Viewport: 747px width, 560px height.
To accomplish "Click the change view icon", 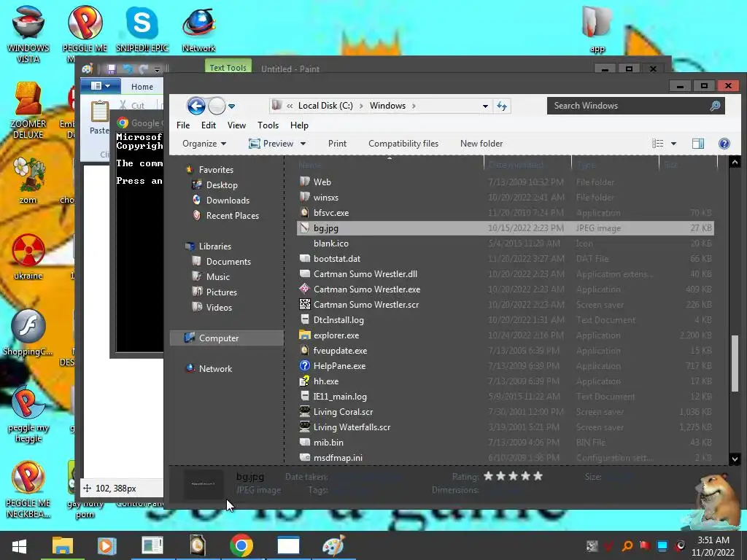I will click(x=657, y=144).
